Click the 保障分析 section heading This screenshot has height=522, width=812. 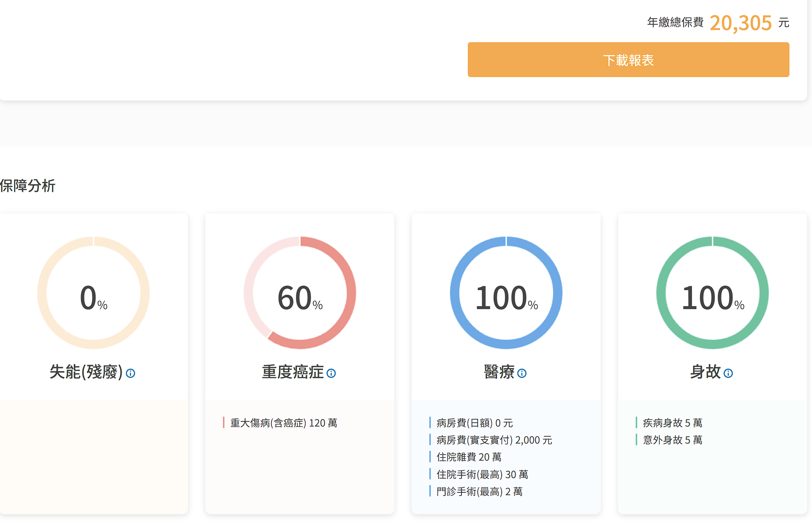point(28,186)
